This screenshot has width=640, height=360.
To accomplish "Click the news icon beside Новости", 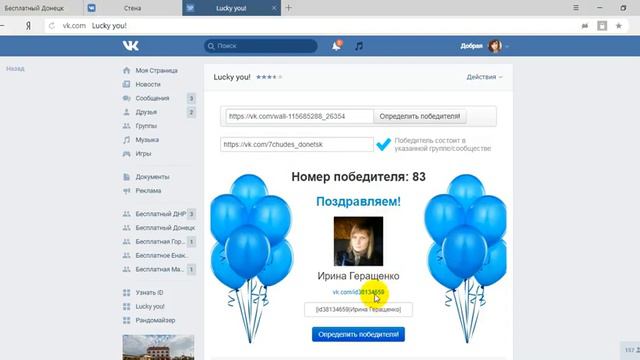I will pyautogui.click(x=127, y=84).
